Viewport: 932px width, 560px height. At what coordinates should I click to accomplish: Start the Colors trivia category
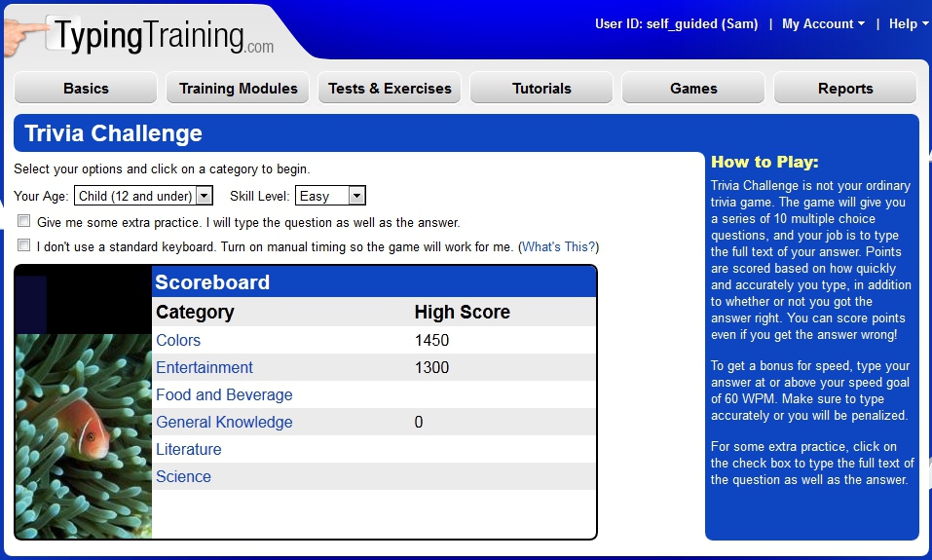178,340
